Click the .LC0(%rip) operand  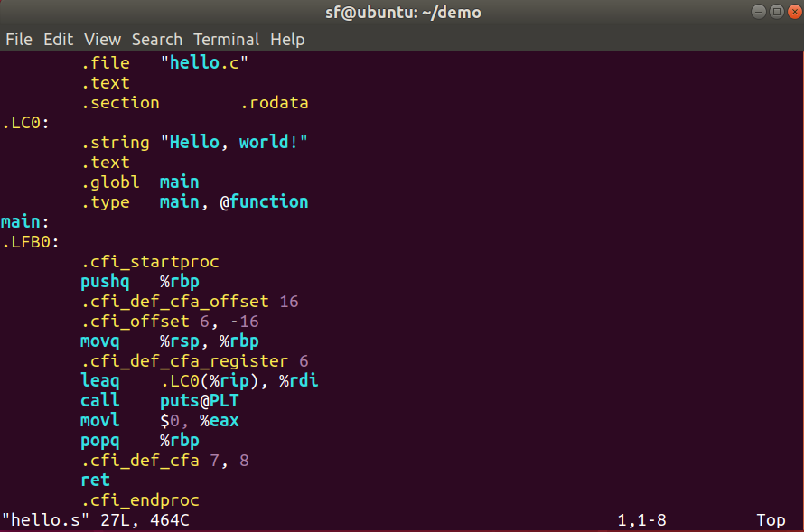click(210, 381)
